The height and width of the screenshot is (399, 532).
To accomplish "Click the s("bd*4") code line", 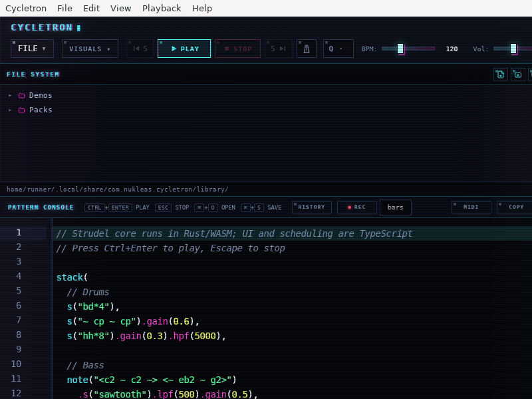I will [x=93, y=307].
